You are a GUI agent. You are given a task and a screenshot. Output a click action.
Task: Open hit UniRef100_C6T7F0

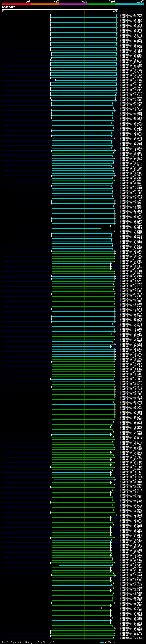point(131,22)
